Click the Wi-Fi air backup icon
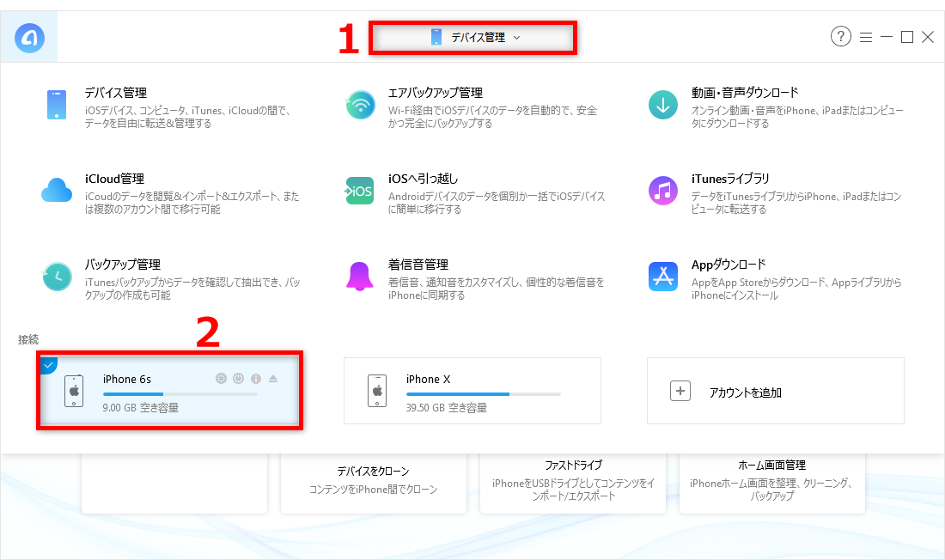The width and height of the screenshot is (945, 560). [x=361, y=105]
